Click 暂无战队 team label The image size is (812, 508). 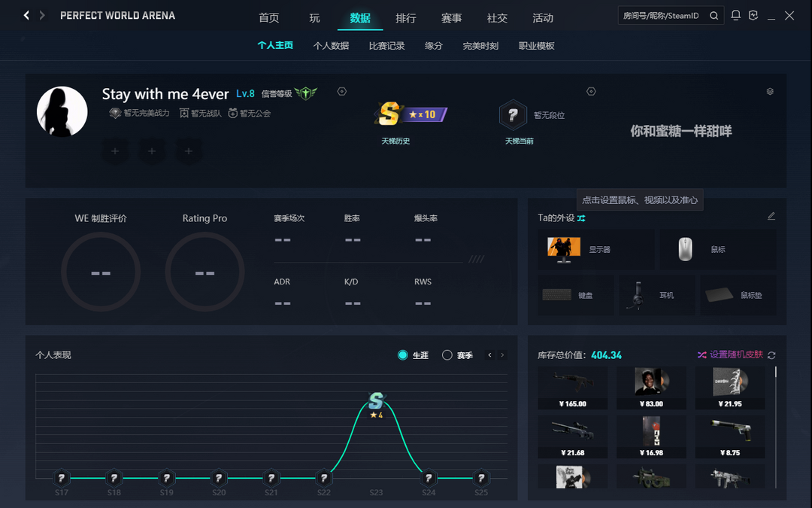[x=201, y=113]
